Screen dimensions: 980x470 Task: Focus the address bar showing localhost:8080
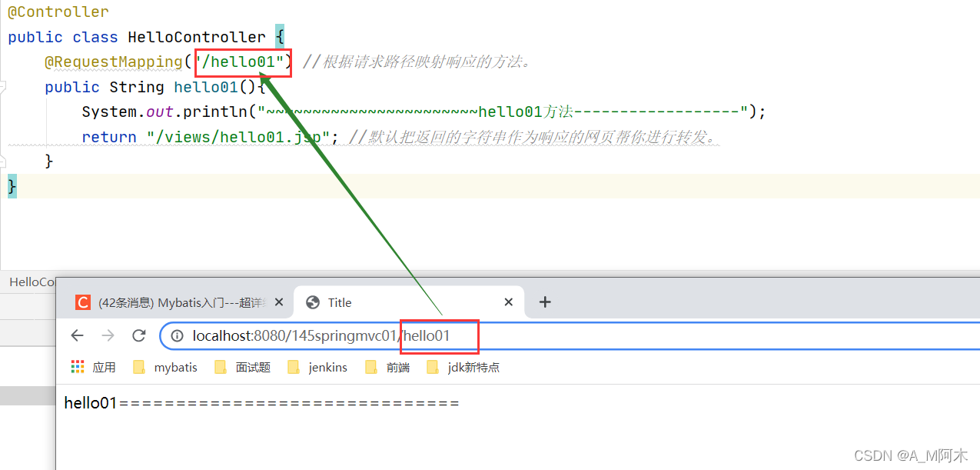[x=569, y=335]
